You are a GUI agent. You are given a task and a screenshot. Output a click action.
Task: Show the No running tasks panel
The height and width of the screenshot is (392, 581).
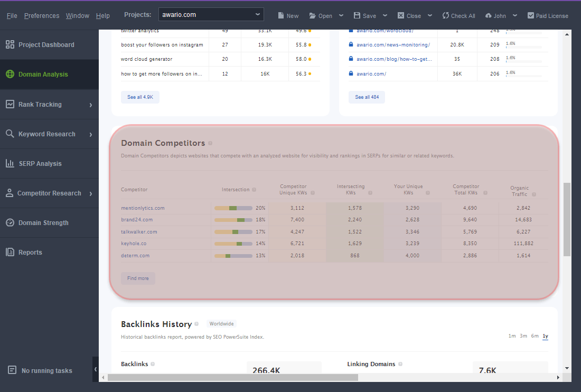[x=40, y=370]
